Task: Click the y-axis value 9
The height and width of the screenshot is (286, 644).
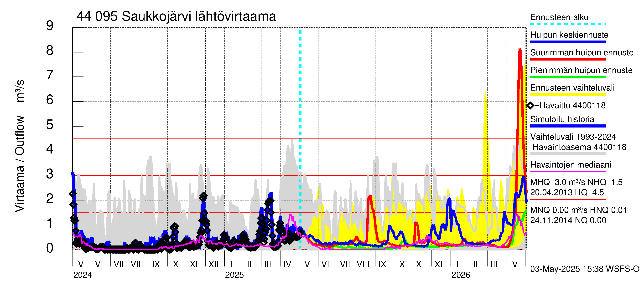Action: [x=50, y=26]
